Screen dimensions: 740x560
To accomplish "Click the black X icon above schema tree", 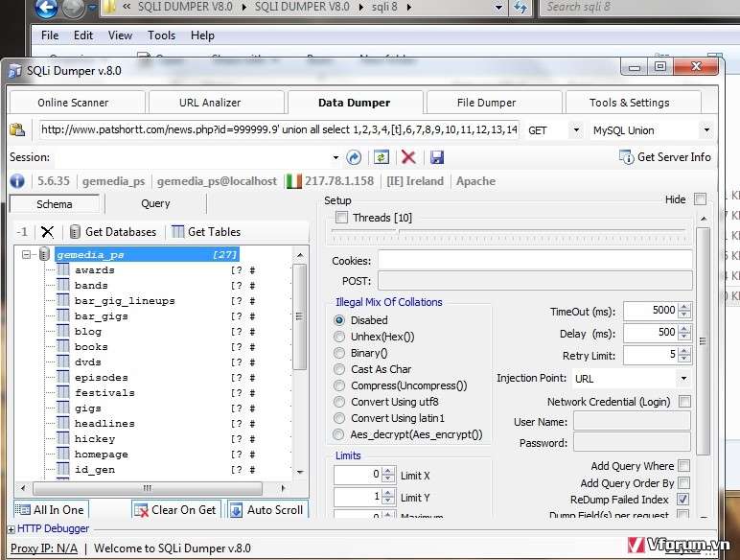I will click(x=47, y=232).
